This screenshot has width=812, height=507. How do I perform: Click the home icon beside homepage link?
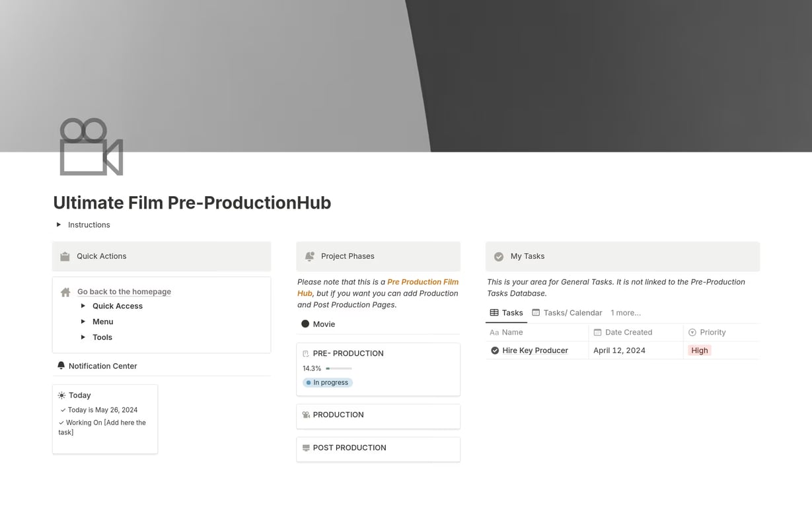click(x=65, y=292)
